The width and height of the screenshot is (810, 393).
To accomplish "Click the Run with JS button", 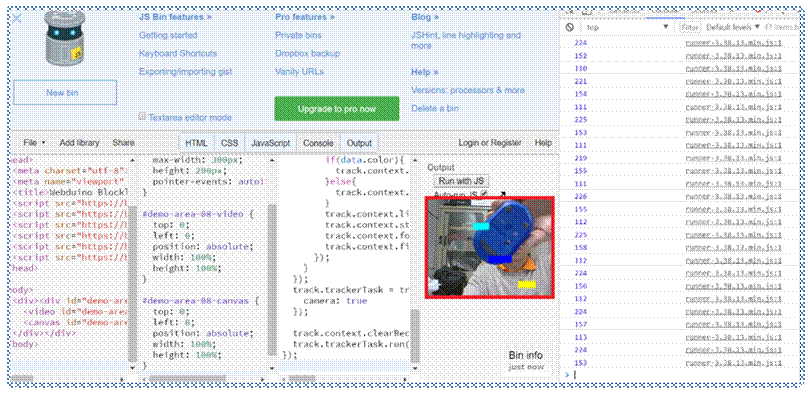I will point(461,181).
